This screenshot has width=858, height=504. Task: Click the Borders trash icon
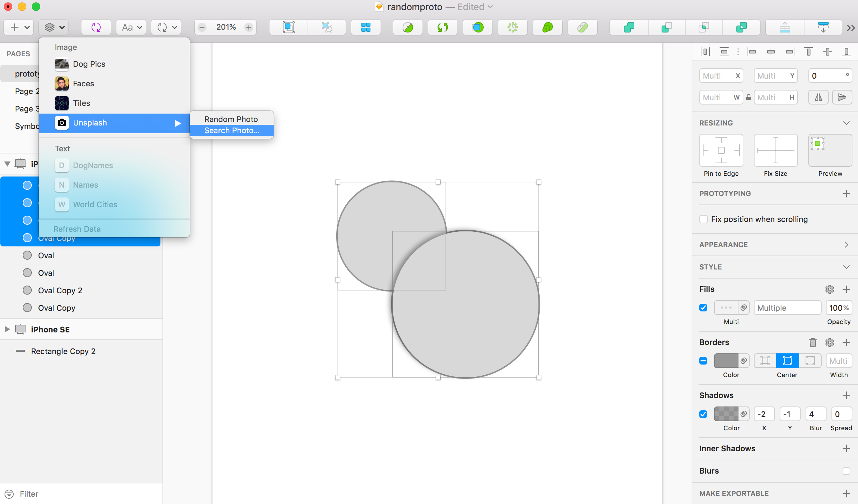pyautogui.click(x=813, y=342)
